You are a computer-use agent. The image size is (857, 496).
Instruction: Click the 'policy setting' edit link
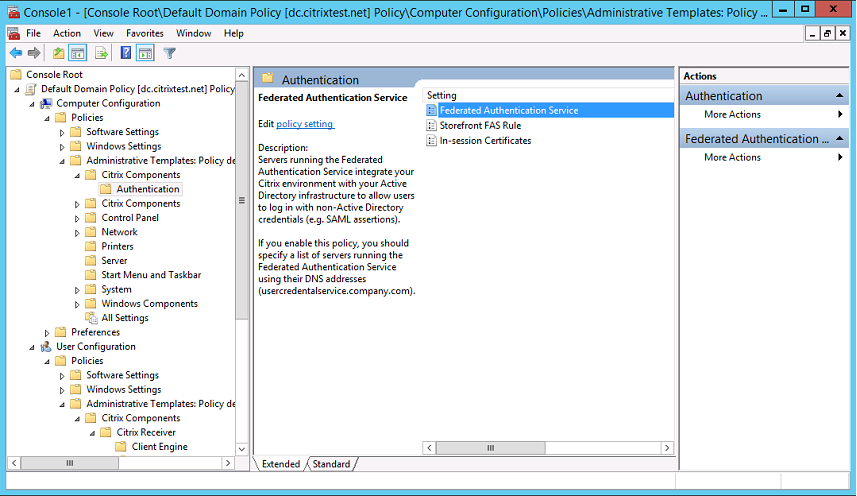(x=305, y=124)
